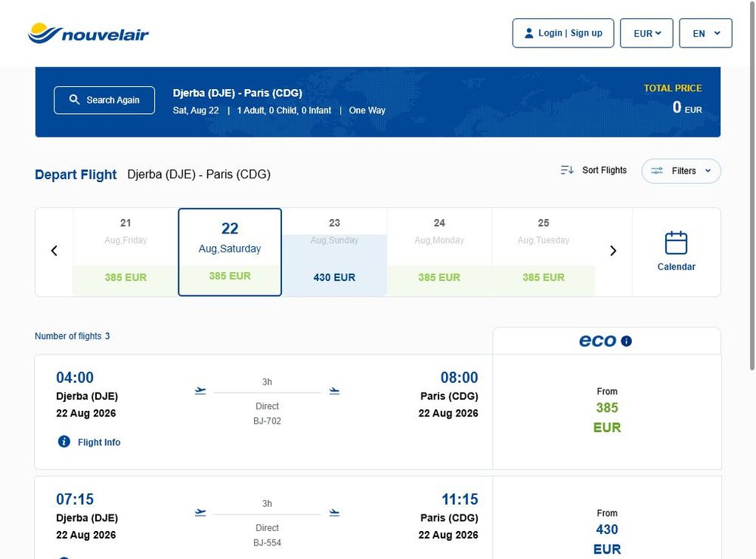Click departure plane icon for flight BJ-554
The width and height of the screenshot is (756, 559).
pyautogui.click(x=200, y=512)
